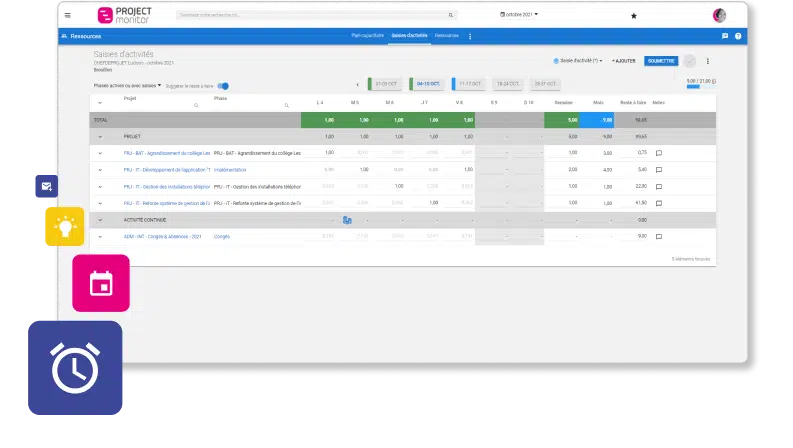The image size is (793, 448).
Task: Click the dark blue mail icon tile
Action: tap(47, 186)
